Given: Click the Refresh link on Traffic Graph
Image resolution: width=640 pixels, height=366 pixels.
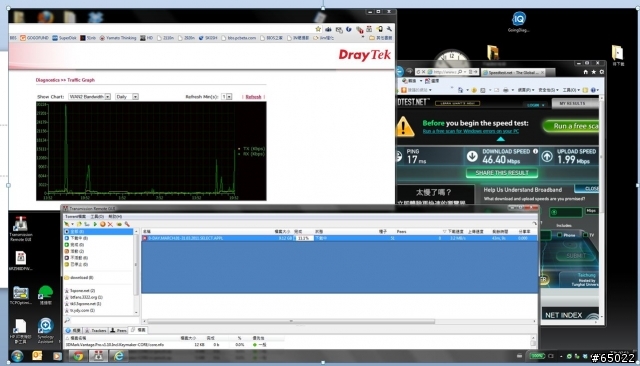Looking at the screenshot, I should [x=253, y=97].
